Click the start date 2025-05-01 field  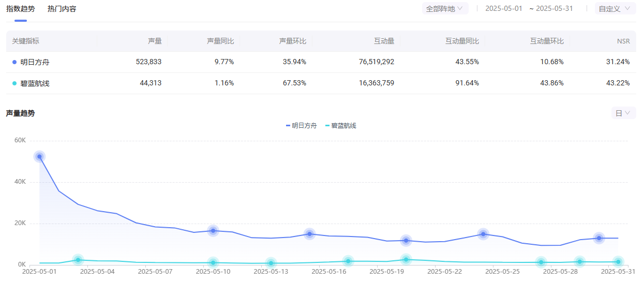point(504,8)
